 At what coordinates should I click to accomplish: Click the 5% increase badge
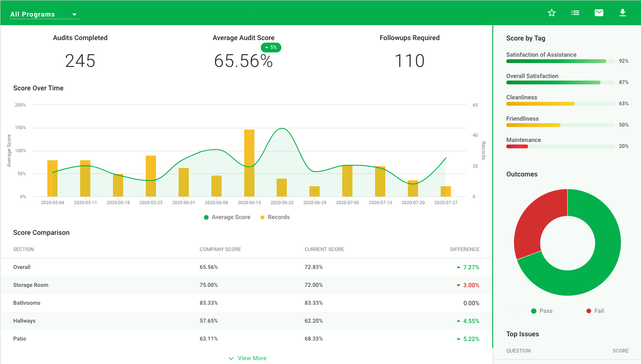pos(271,47)
